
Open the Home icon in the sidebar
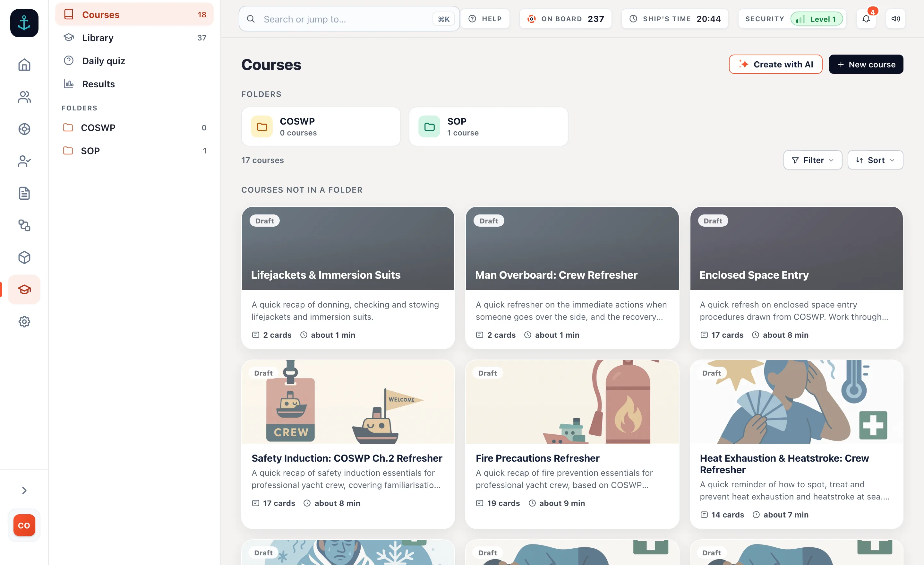tap(24, 65)
